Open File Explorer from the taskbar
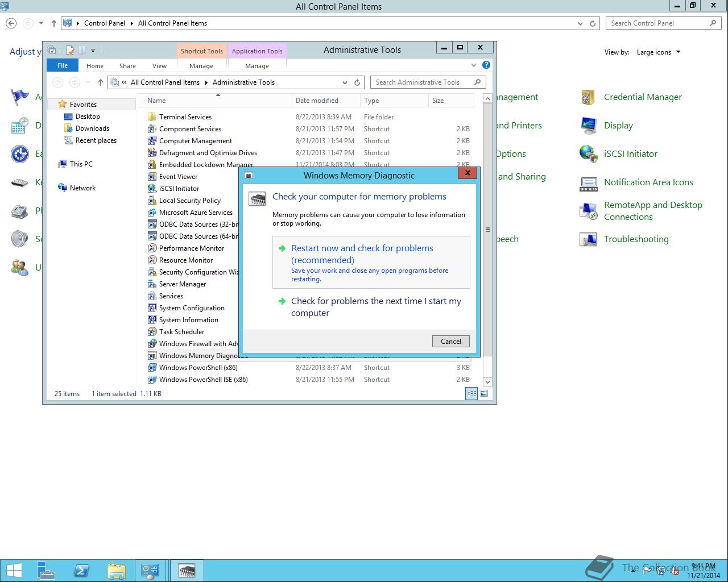The image size is (728, 582). 116,571
